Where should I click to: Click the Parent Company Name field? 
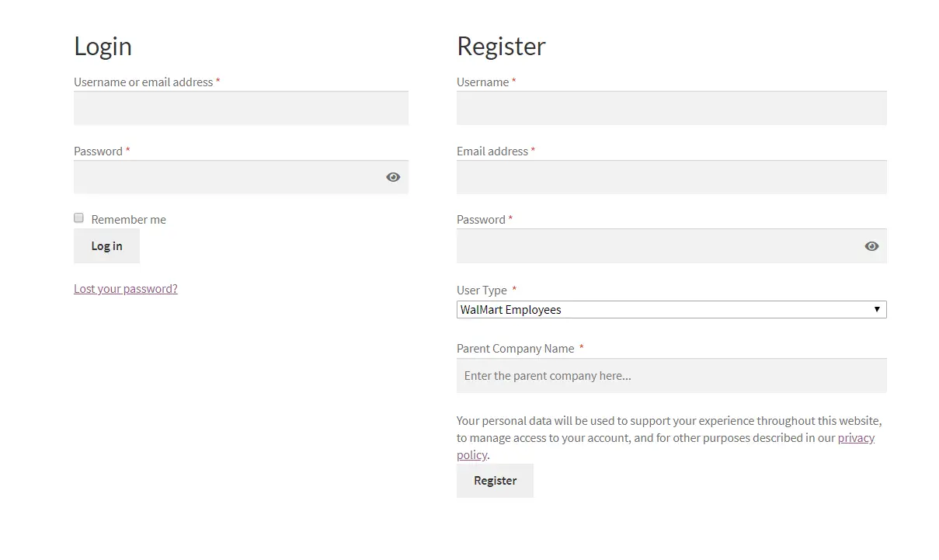(671, 376)
